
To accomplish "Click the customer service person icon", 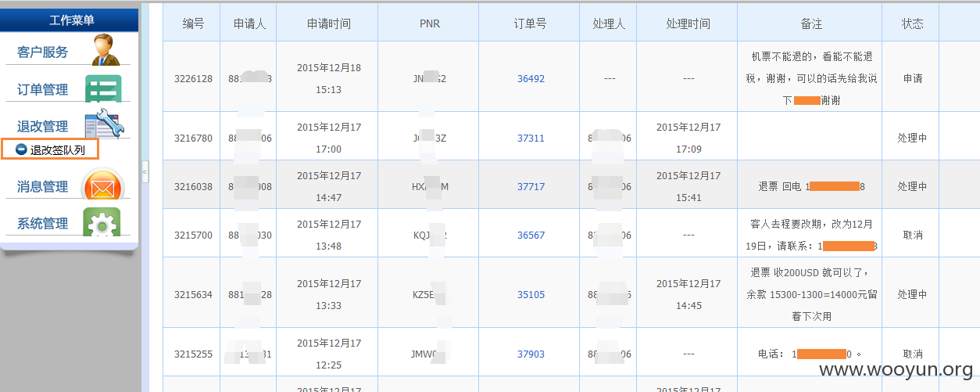I will 105,49.
